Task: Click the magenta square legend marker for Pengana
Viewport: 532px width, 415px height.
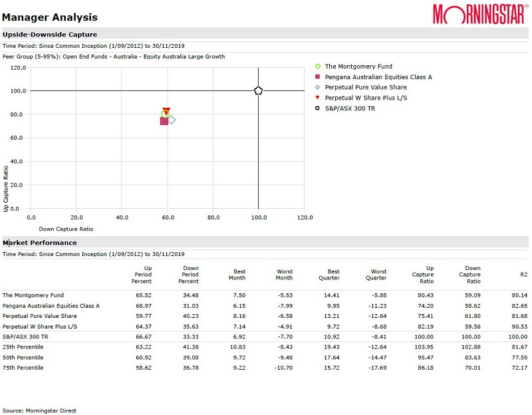Action: click(x=318, y=77)
